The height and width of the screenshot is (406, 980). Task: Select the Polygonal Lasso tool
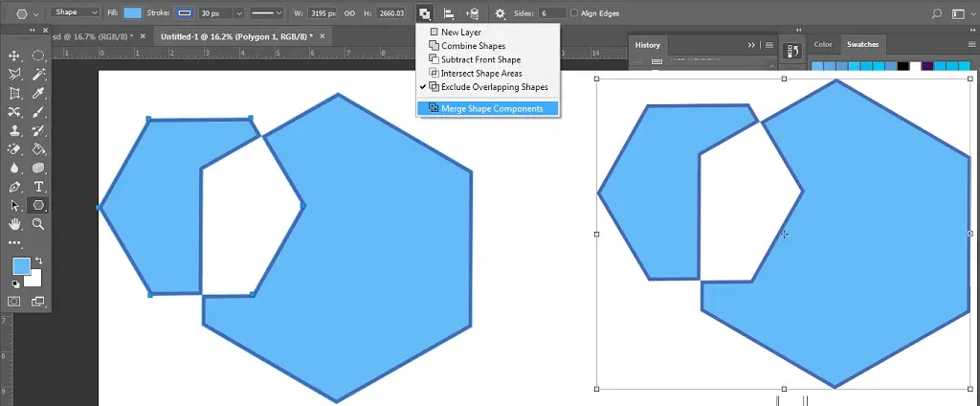point(14,75)
